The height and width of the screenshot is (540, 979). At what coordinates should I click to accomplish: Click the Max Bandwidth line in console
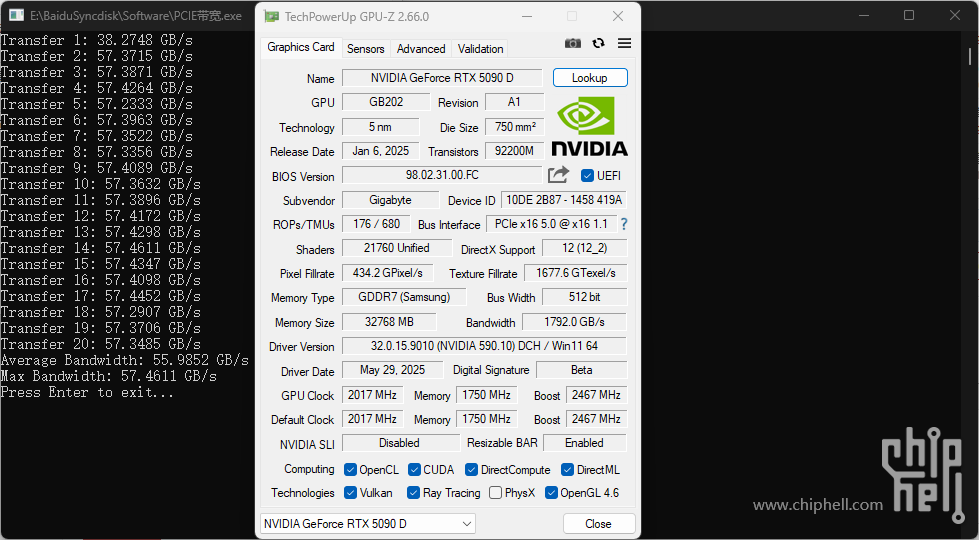109,376
